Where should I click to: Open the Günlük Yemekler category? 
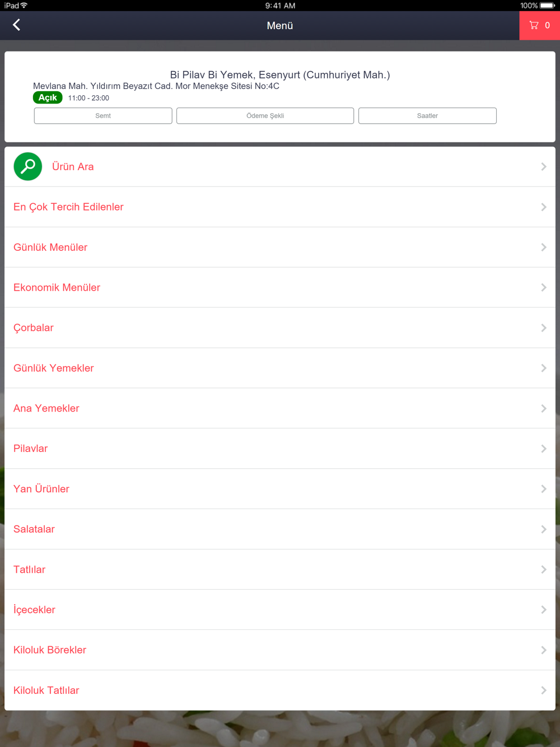[280, 368]
